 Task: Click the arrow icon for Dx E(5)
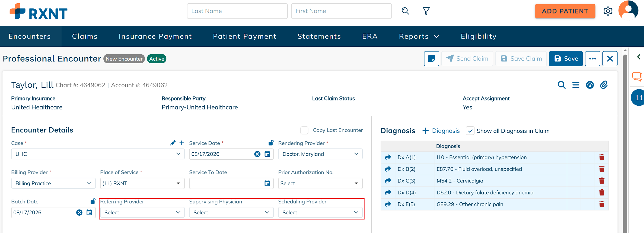388,204
